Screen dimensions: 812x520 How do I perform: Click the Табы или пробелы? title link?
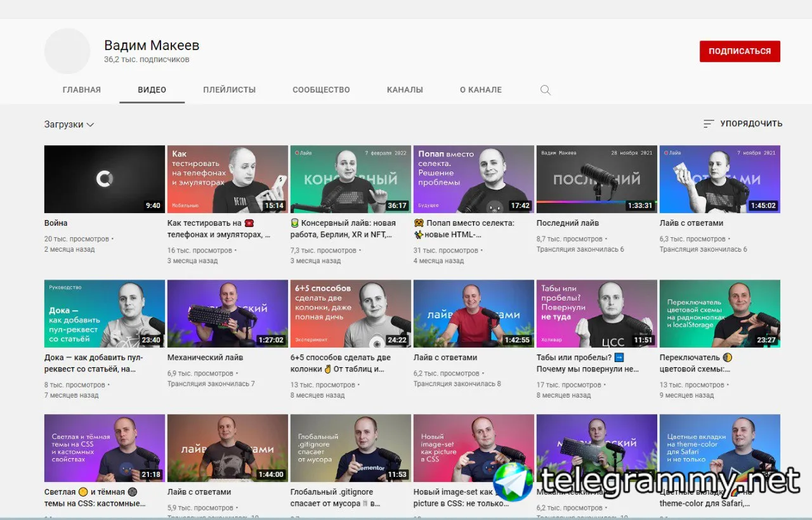(588, 363)
